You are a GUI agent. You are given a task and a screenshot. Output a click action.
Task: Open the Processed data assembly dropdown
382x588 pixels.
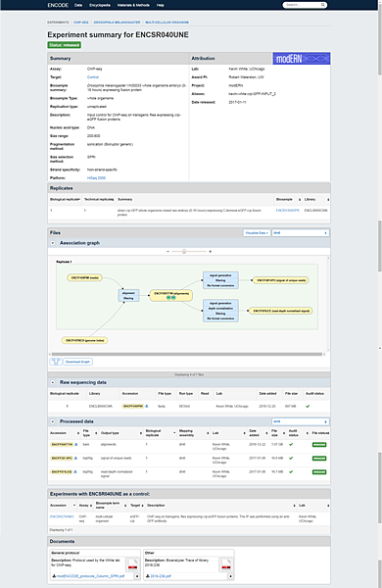[x=301, y=421]
